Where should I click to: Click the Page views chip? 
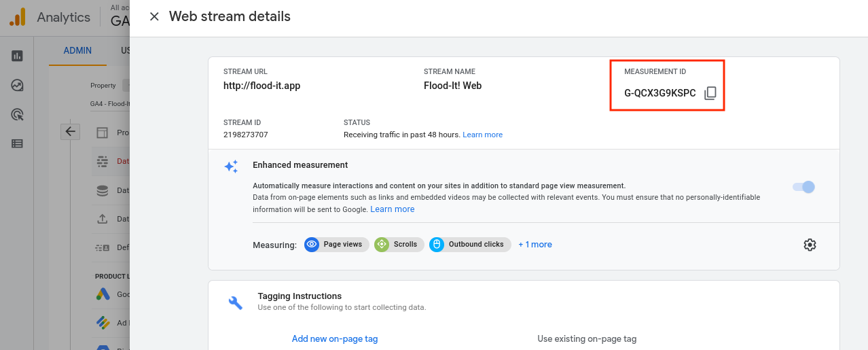337,245
